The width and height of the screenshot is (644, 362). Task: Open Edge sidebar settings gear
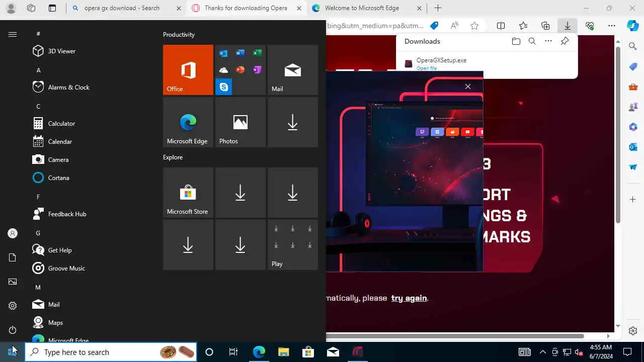coord(633,331)
